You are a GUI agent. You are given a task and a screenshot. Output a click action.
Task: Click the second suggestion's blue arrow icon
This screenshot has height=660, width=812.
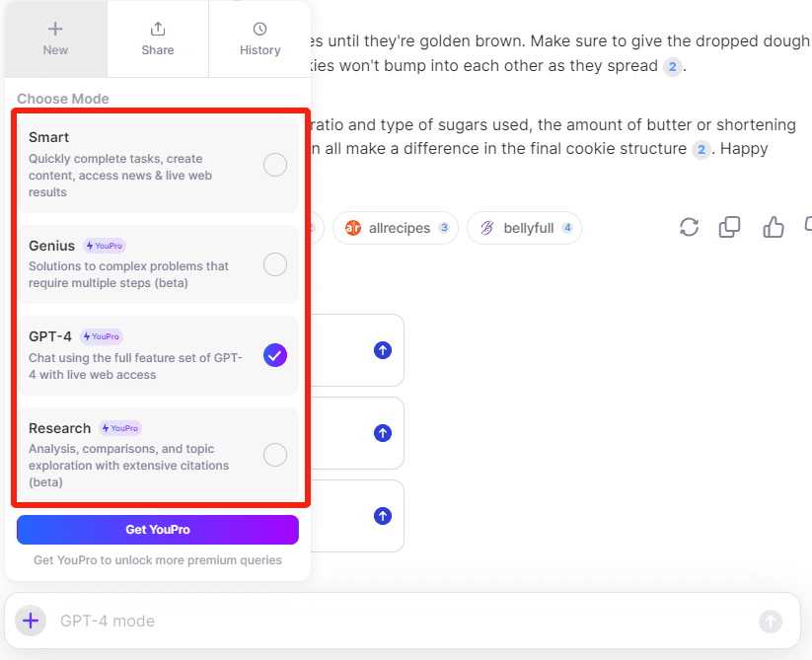point(383,433)
